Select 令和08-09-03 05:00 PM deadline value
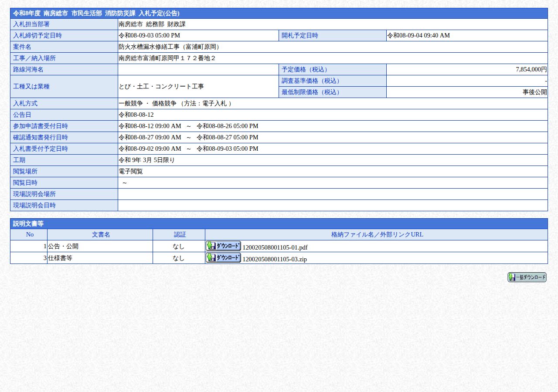558x392 pixels. (149, 36)
